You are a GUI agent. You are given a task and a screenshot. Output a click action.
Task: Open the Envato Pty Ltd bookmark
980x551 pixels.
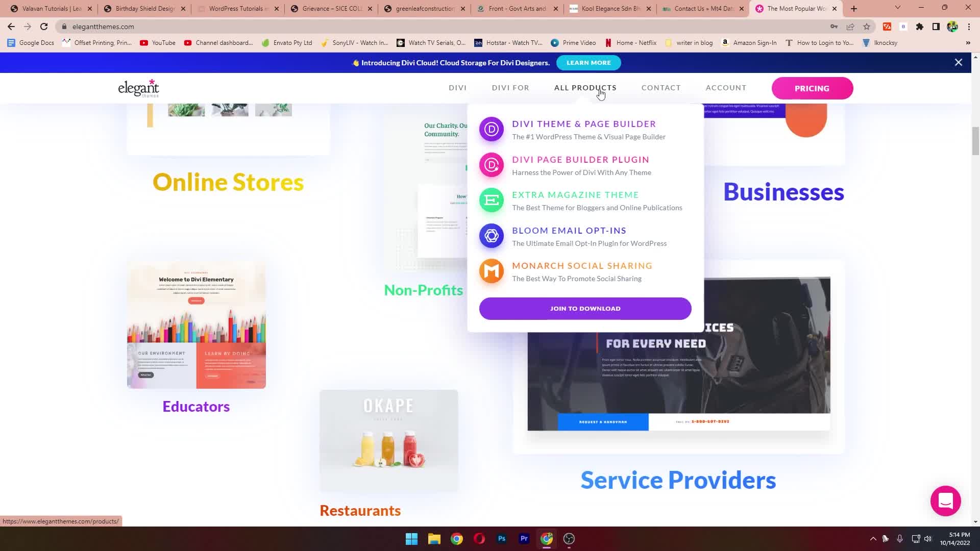(287, 43)
